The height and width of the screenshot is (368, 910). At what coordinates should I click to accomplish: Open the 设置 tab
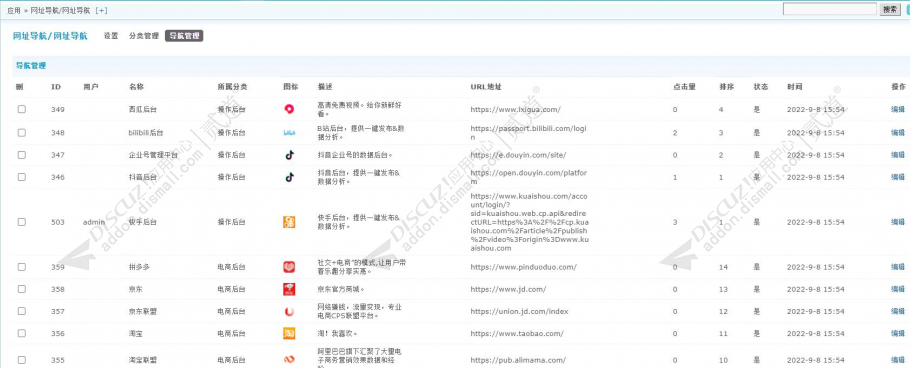tap(111, 36)
